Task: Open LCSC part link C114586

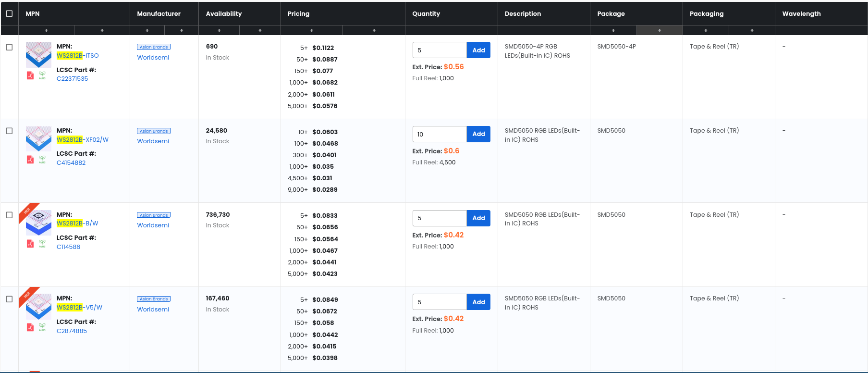Action: pyautogui.click(x=68, y=247)
